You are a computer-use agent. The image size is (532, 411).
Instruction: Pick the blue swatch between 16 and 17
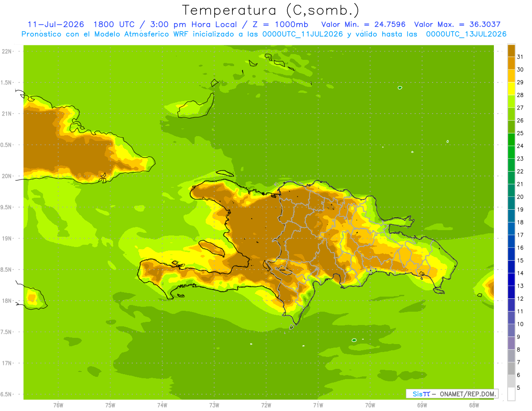click(x=511, y=241)
